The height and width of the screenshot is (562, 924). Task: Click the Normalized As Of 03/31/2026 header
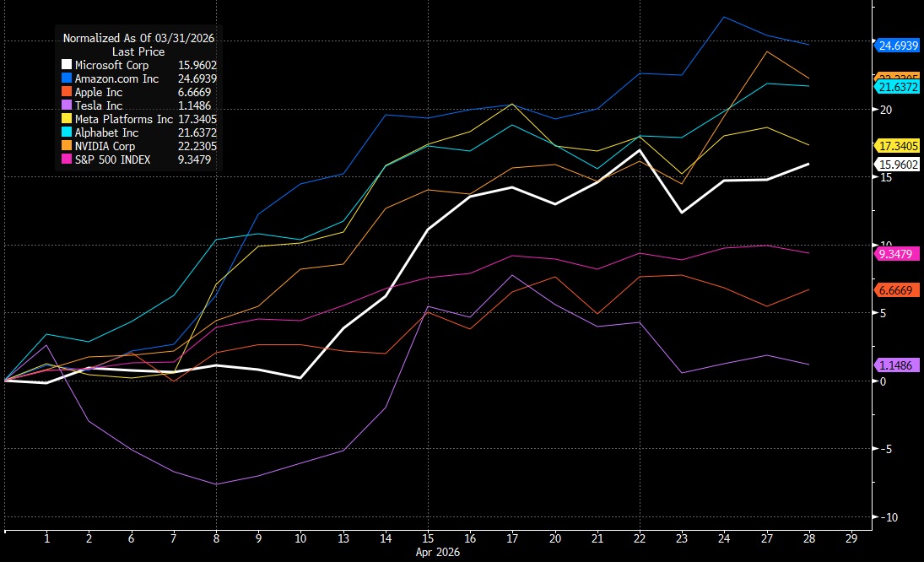138,38
